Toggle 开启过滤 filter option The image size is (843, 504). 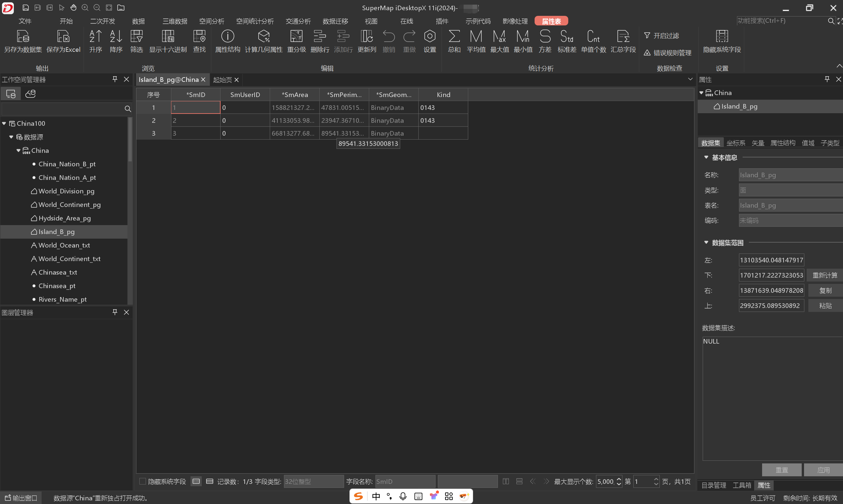[x=661, y=36]
